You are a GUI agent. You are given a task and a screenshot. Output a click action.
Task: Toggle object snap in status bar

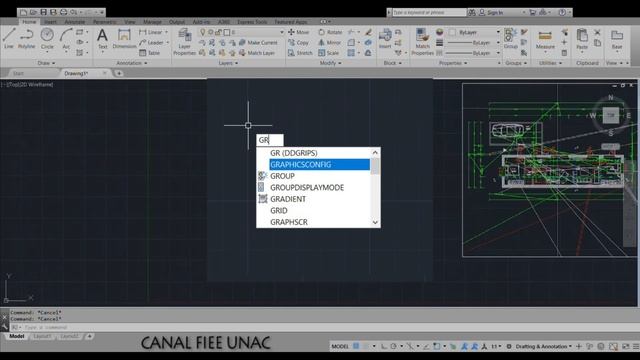[437, 346]
